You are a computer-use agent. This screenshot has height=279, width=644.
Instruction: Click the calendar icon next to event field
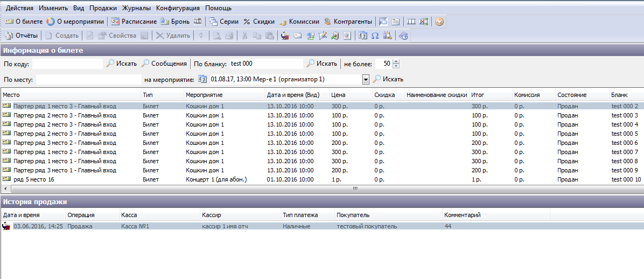click(202, 79)
